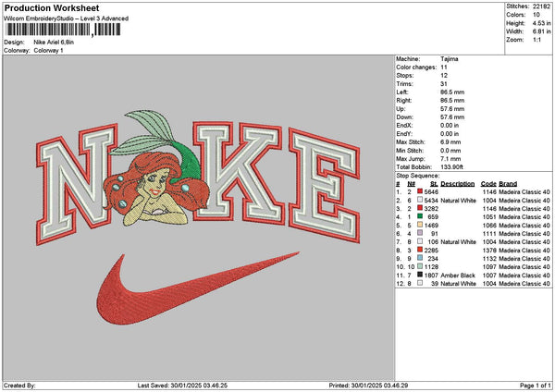Click the letter E in the NIKE embroidery
This screenshot has width=555, height=392.
click(325, 186)
